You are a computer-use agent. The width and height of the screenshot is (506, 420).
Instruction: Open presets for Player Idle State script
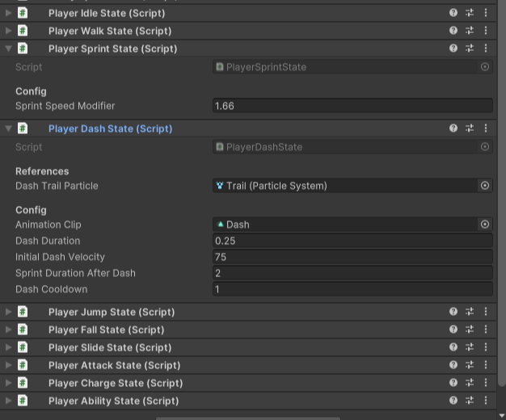click(x=469, y=13)
